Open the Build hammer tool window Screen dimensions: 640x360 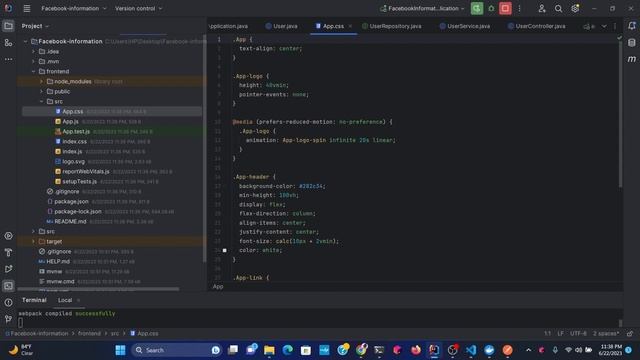pos(8,253)
